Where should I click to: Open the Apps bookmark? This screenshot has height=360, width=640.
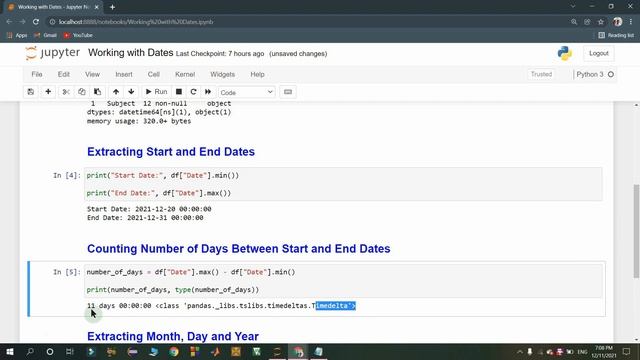coord(17,36)
